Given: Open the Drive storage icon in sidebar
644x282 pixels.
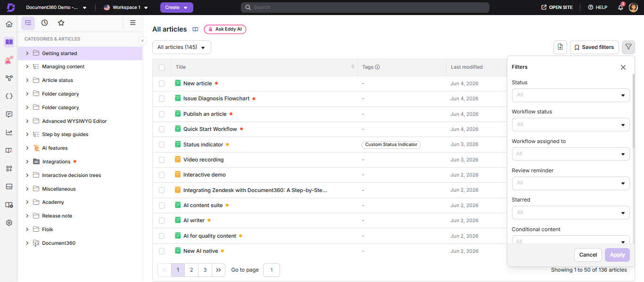Looking at the screenshot, I should (x=9, y=186).
